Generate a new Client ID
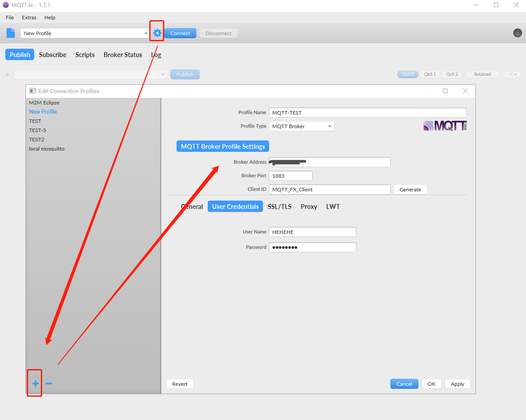Viewport: 526px width, 420px height. click(410, 190)
